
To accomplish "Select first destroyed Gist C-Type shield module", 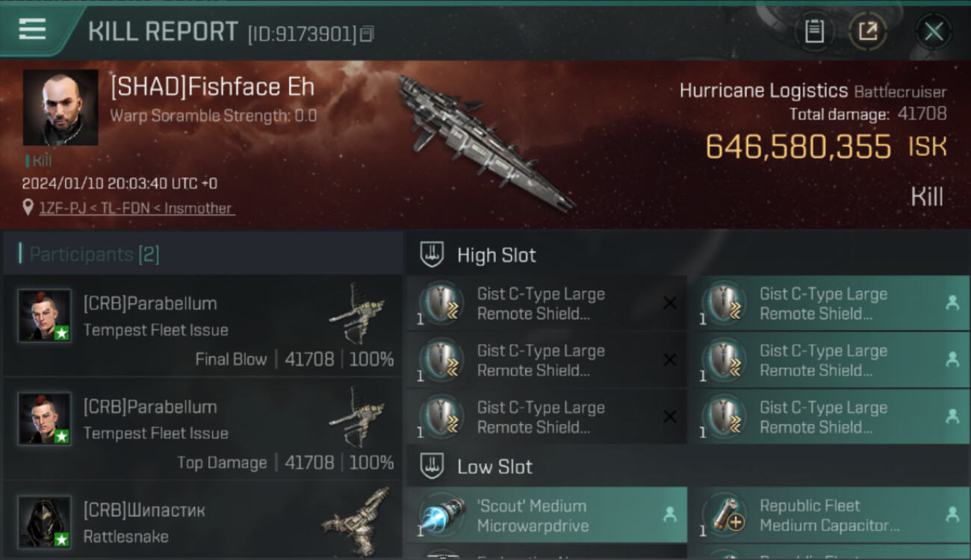I will click(x=547, y=303).
